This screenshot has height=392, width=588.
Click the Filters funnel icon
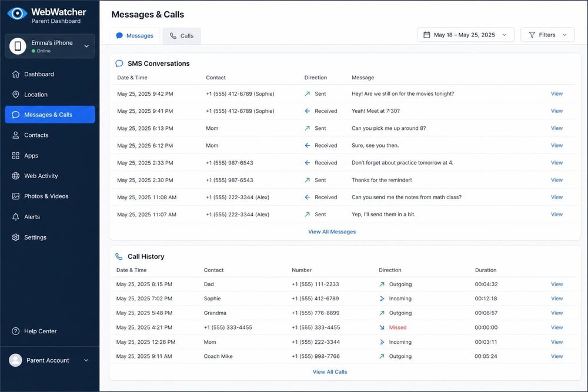click(x=532, y=35)
